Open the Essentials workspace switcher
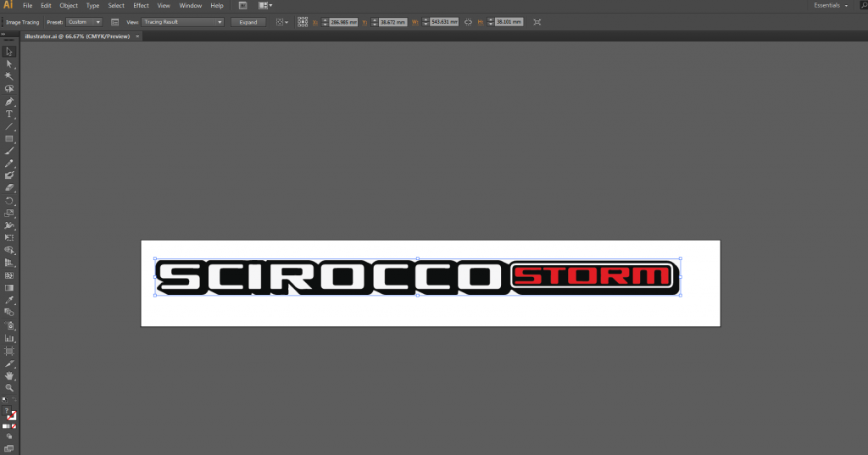This screenshot has height=455, width=868. [x=831, y=5]
